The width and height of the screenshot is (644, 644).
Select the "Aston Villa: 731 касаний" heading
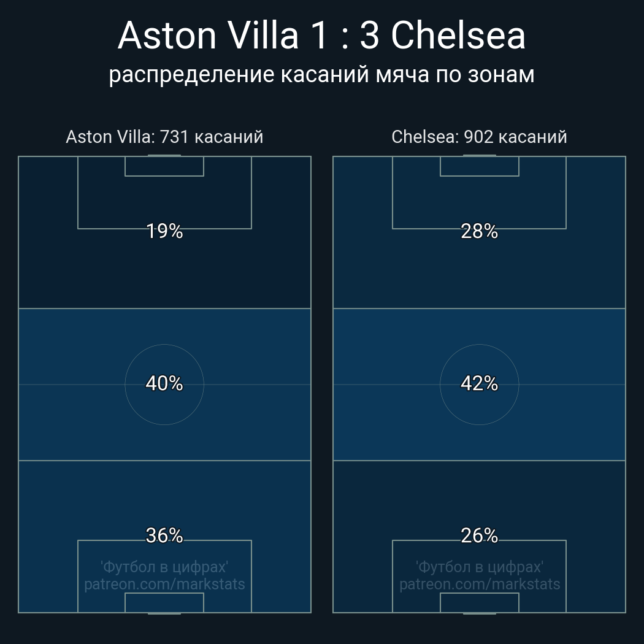164,137
